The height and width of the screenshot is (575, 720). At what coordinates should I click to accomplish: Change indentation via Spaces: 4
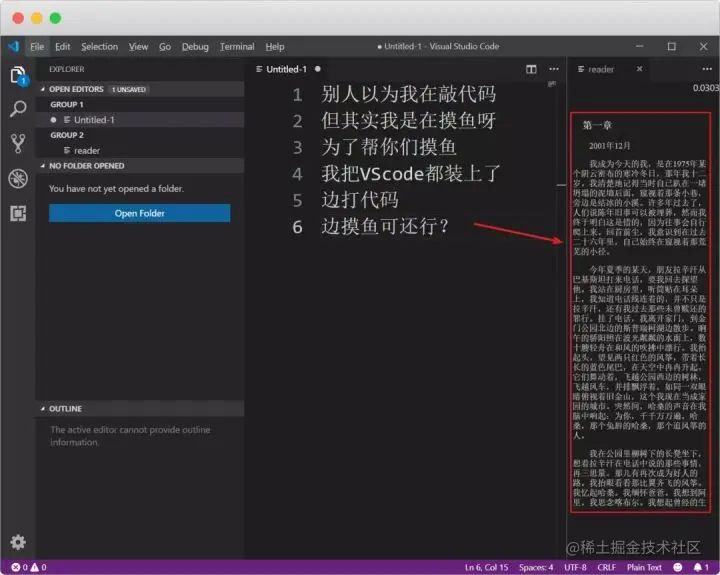pyautogui.click(x=536, y=567)
